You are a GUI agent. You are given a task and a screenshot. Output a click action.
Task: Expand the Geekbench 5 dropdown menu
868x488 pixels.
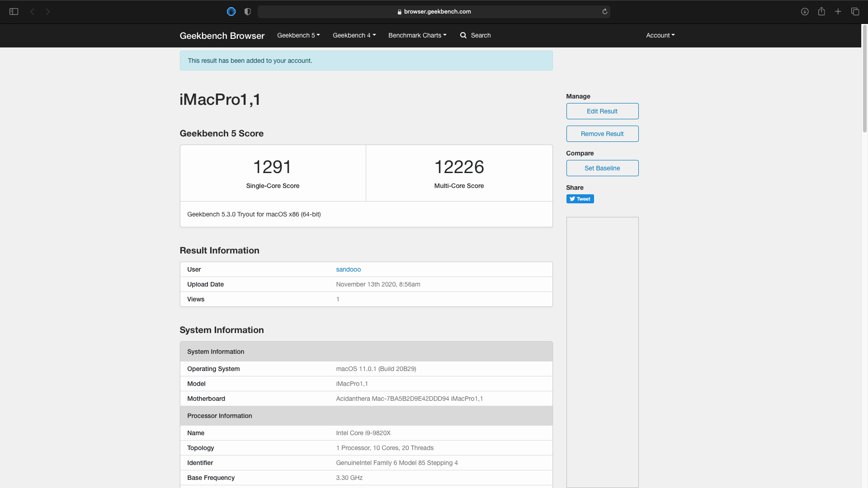pos(298,35)
